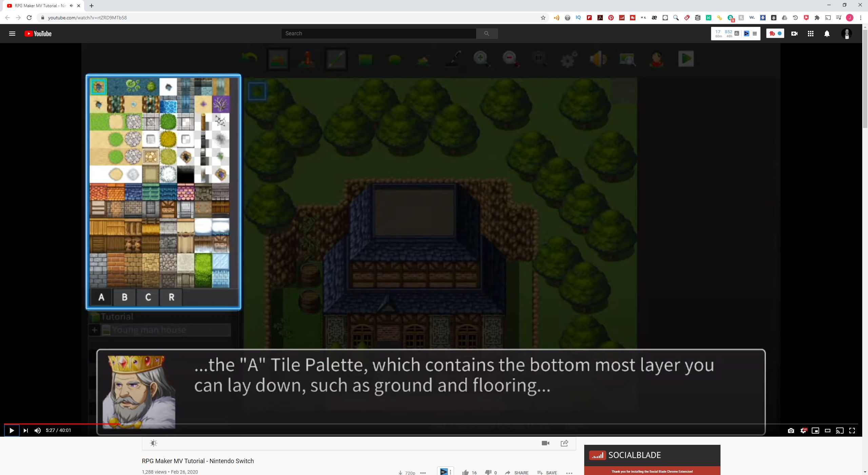Click the vidIQ extension icon

coord(578,18)
